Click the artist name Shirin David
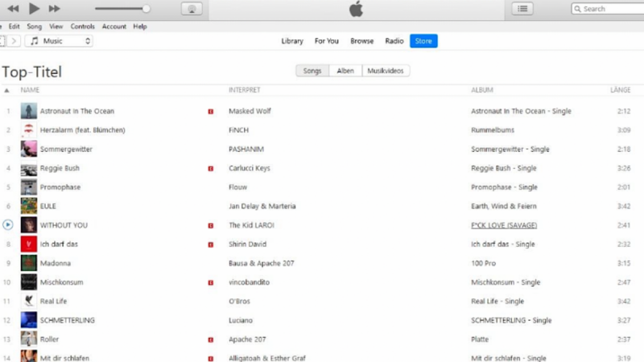The width and height of the screenshot is (644, 362). click(x=248, y=245)
